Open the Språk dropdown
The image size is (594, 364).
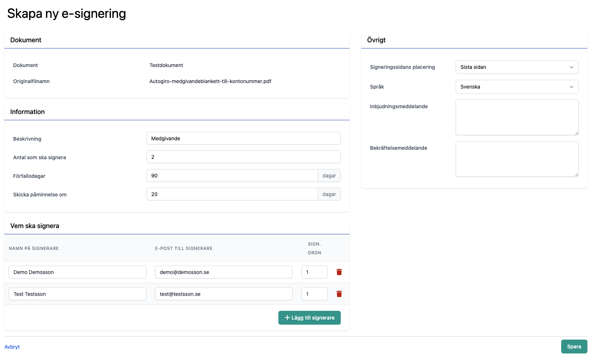tap(517, 87)
